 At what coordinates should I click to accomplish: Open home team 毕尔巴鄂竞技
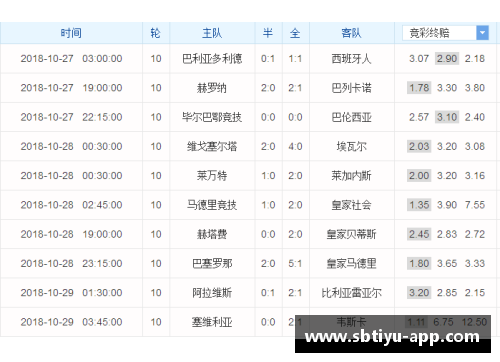[212, 117]
